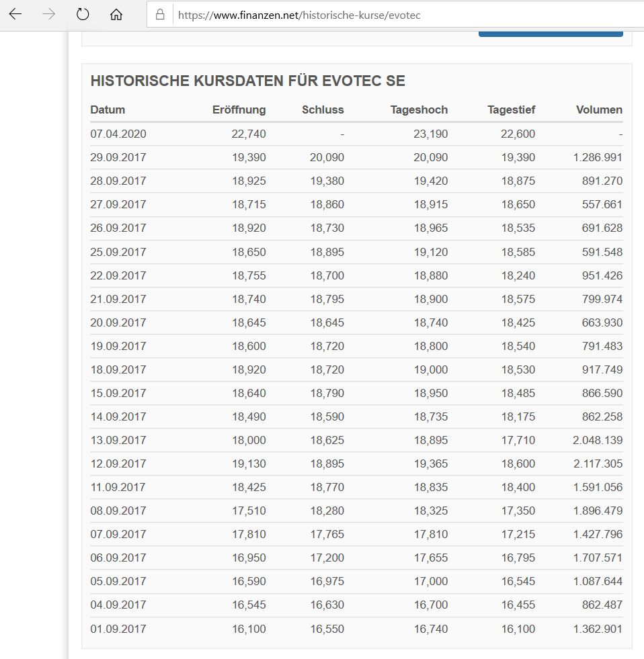Select the date 06.09.2017

tap(118, 558)
